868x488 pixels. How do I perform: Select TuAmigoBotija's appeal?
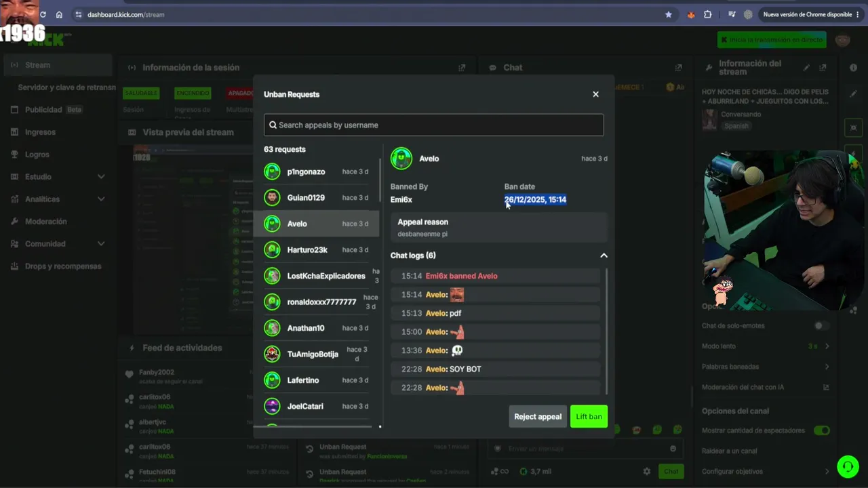(317, 354)
